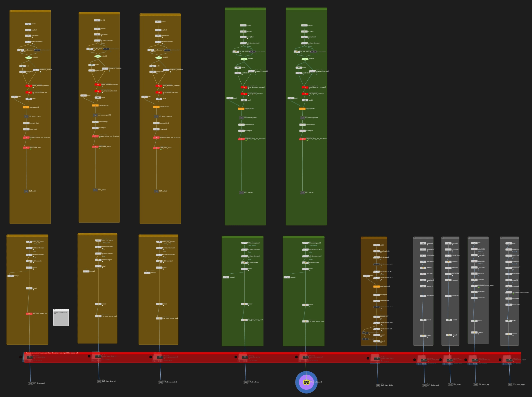
Task: Collapse the network box containing circle1
Action: coord(11,11)
